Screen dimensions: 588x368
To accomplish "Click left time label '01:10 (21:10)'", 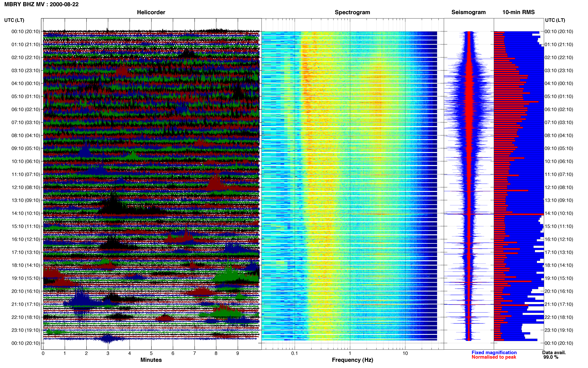I will [x=26, y=45].
